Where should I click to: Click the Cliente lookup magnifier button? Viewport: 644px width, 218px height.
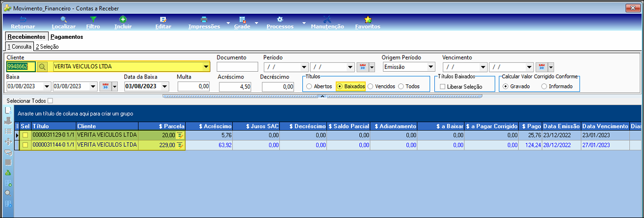pos(43,67)
